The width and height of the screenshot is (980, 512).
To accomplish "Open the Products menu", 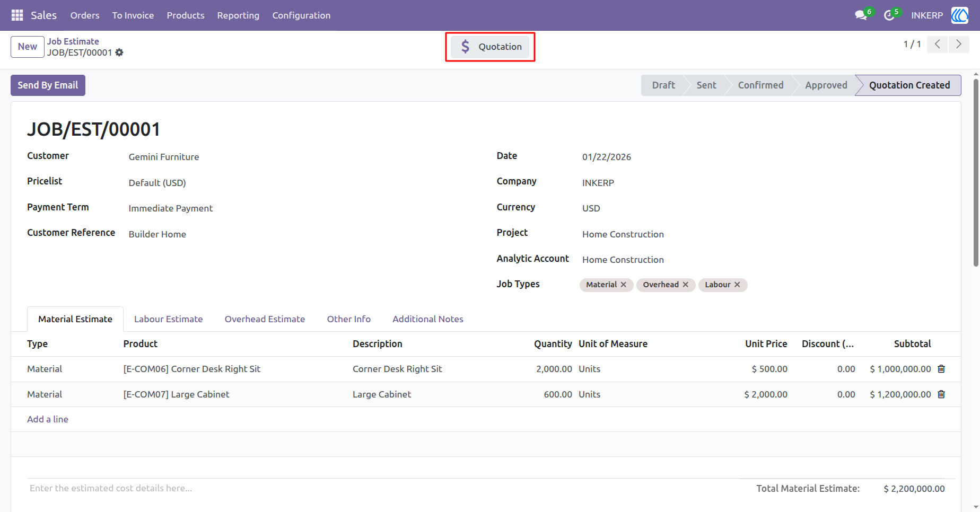I will (x=186, y=15).
